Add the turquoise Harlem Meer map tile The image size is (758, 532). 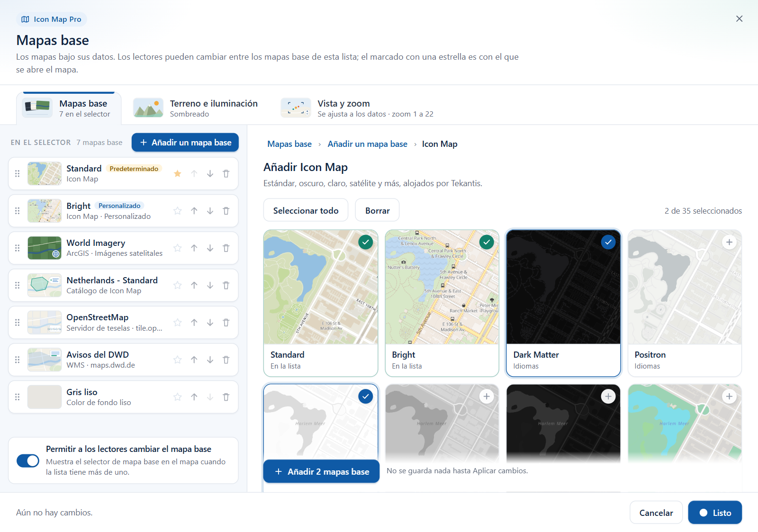tap(729, 397)
